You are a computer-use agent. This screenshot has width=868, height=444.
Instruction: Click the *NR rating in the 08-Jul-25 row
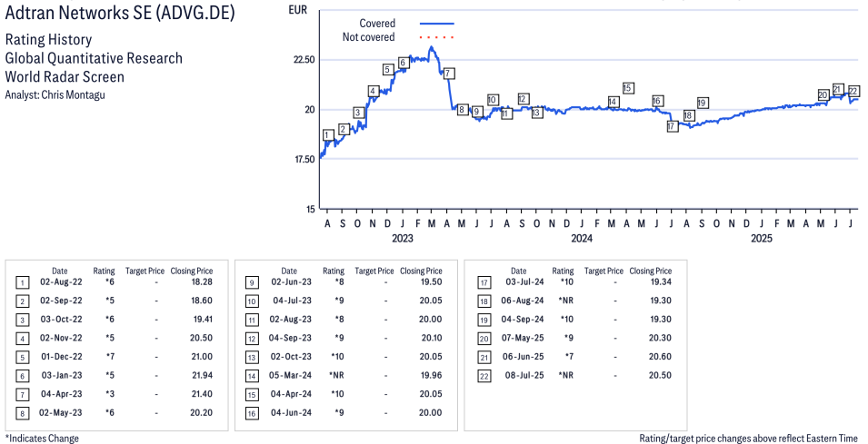[x=567, y=375]
